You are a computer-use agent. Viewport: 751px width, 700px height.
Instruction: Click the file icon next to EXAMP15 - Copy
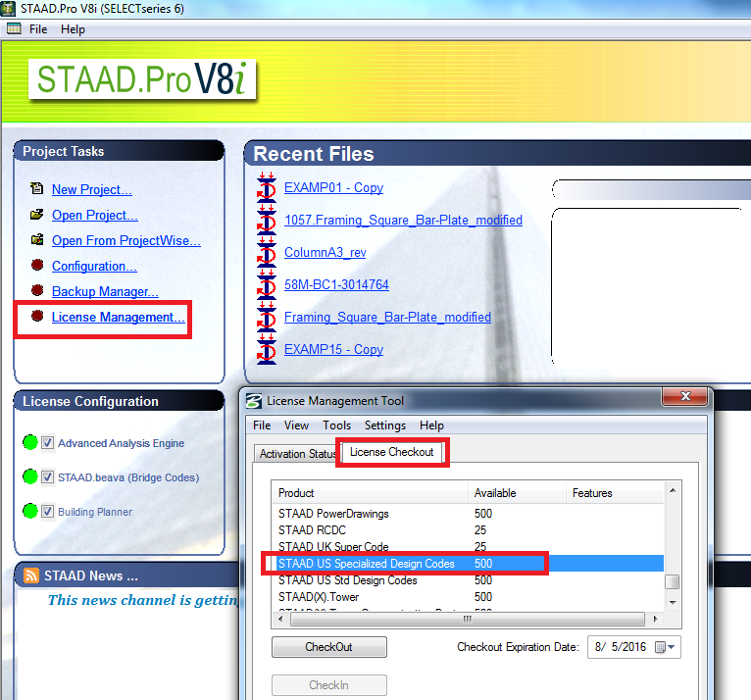(x=267, y=349)
